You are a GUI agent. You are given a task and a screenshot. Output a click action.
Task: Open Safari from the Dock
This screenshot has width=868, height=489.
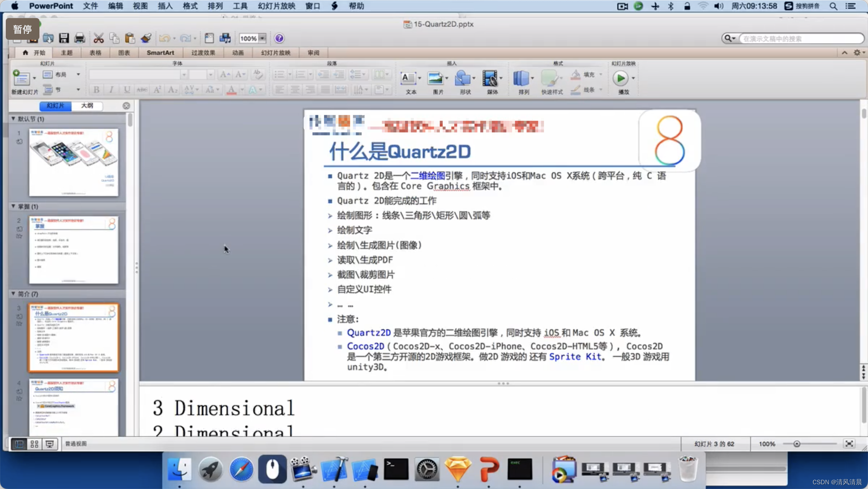click(x=242, y=469)
